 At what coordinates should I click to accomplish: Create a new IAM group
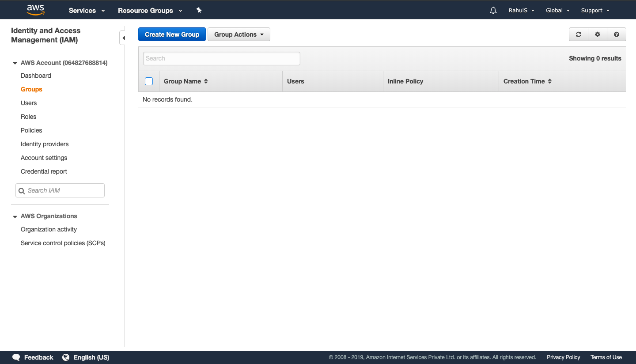[x=172, y=34]
